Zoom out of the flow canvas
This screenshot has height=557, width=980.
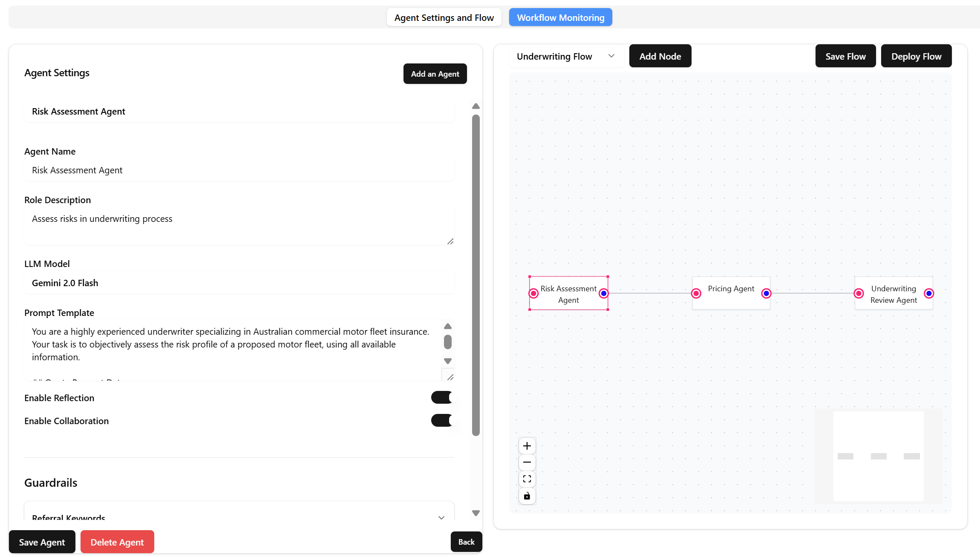click(527, 462)
